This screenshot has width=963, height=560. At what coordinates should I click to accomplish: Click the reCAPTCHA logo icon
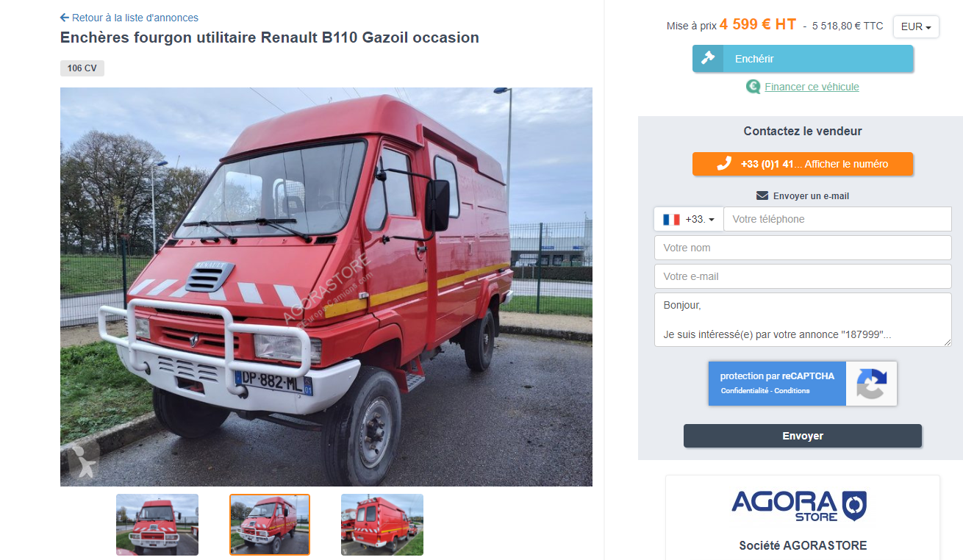pos(871,384)
